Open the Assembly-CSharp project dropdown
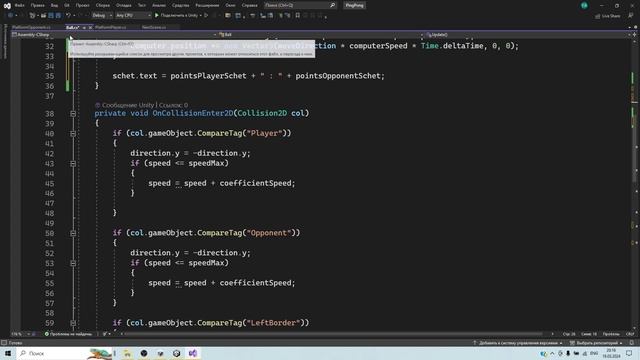 point(114,35)
